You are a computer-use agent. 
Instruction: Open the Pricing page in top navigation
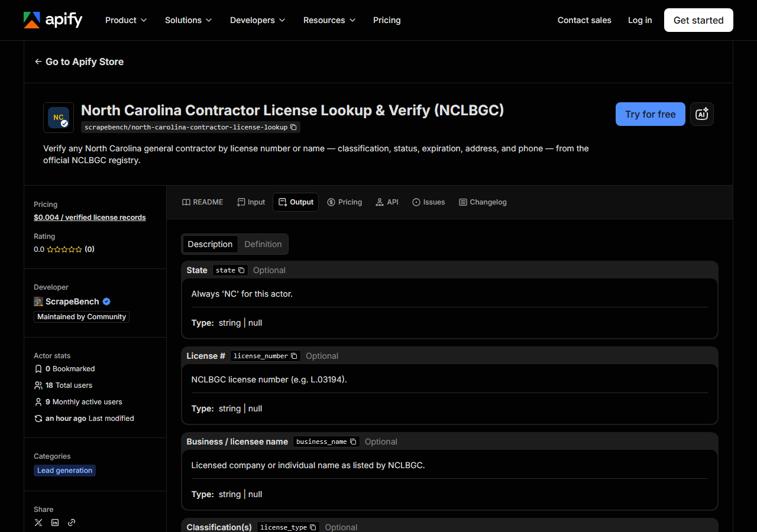387,20
